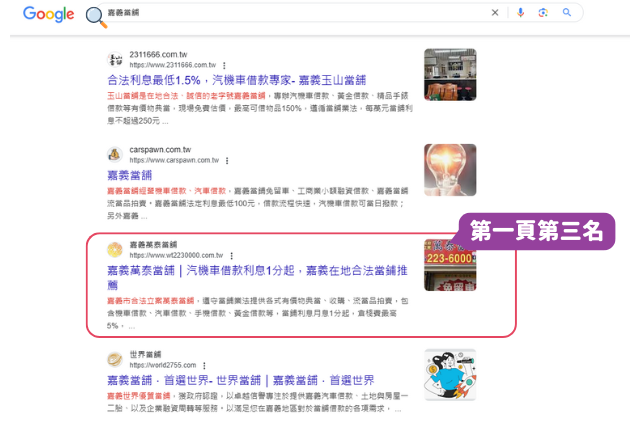The height and width of the screenshot is (427, 640).
Task: Open the 世界當舖 result title link
Action: tap(240, 380)
